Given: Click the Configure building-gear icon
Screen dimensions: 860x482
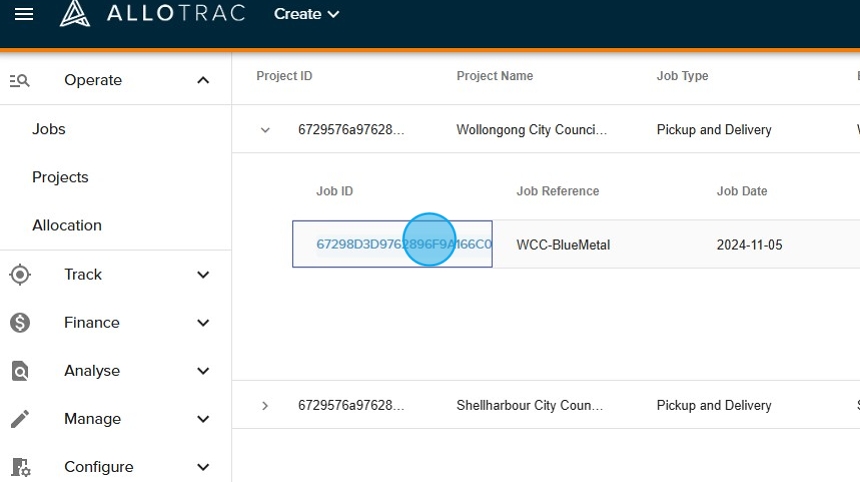Looking at the screenshot, I should tap(20, 467).
